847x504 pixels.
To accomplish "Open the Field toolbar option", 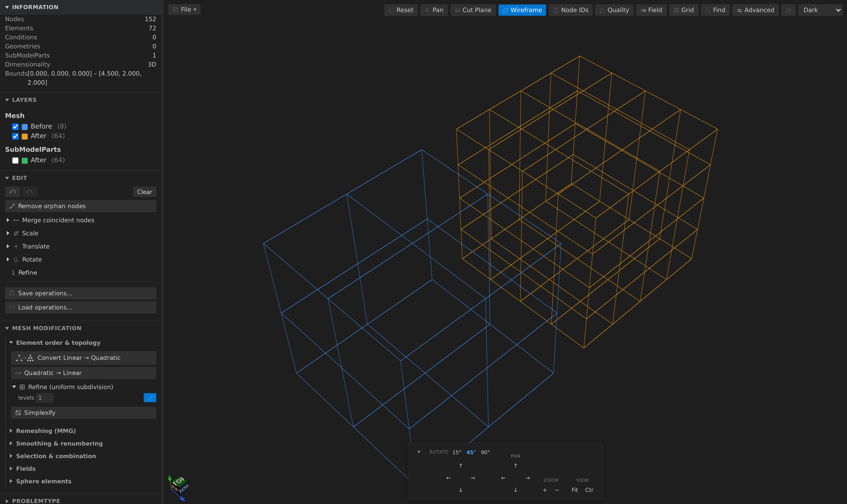I will (651, 10).
